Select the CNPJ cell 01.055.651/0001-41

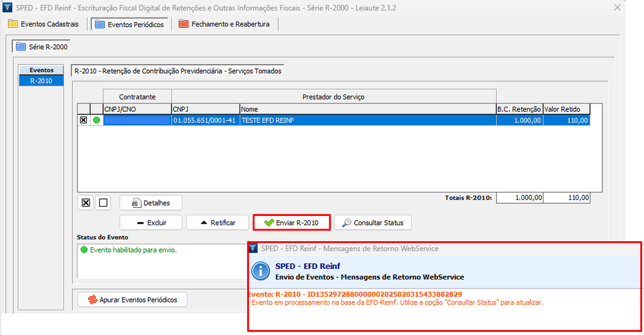[205, 120]
